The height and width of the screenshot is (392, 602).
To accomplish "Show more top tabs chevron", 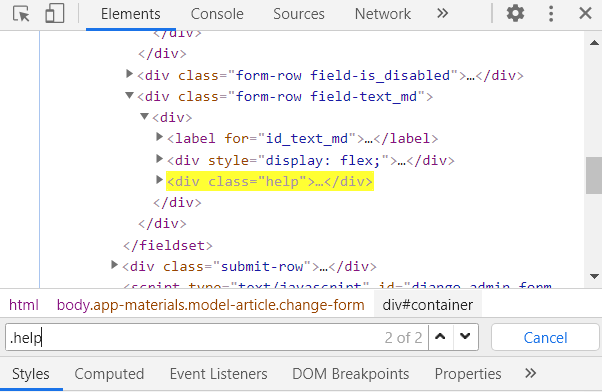I will pyautogui.click(x=442, y=14).
